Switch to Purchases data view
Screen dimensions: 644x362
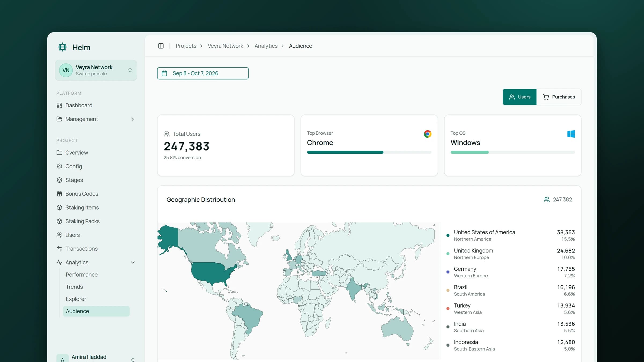coord(559,97)
